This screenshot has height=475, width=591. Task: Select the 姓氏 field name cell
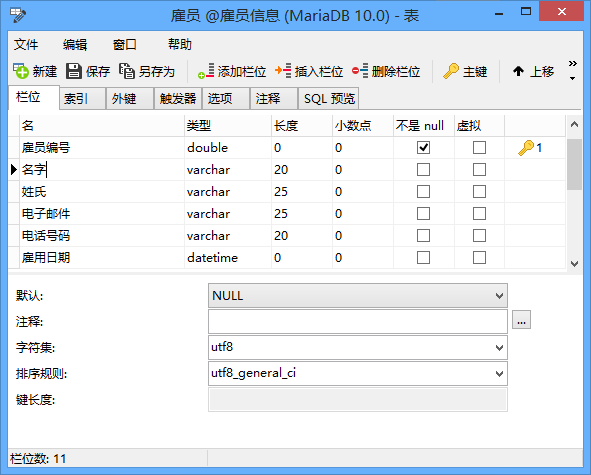102,192
